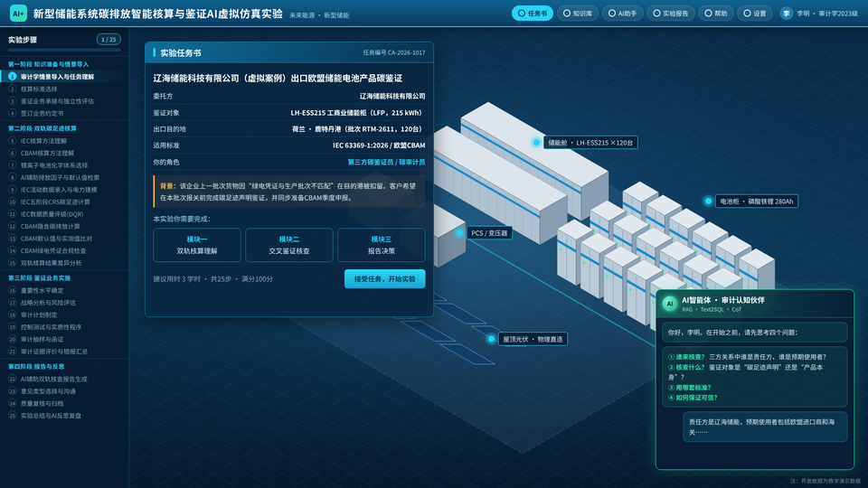Screen dimensions: 868x488
Task: Open 模块二 交叉鉴证核查 card
Action: (289, 245)
